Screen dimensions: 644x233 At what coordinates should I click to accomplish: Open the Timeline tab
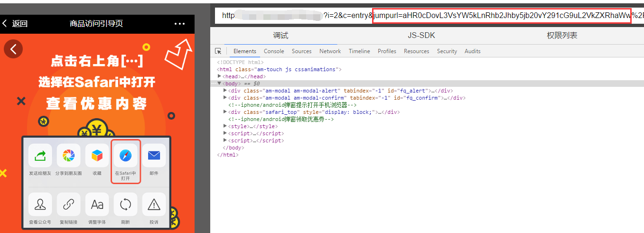359,51
